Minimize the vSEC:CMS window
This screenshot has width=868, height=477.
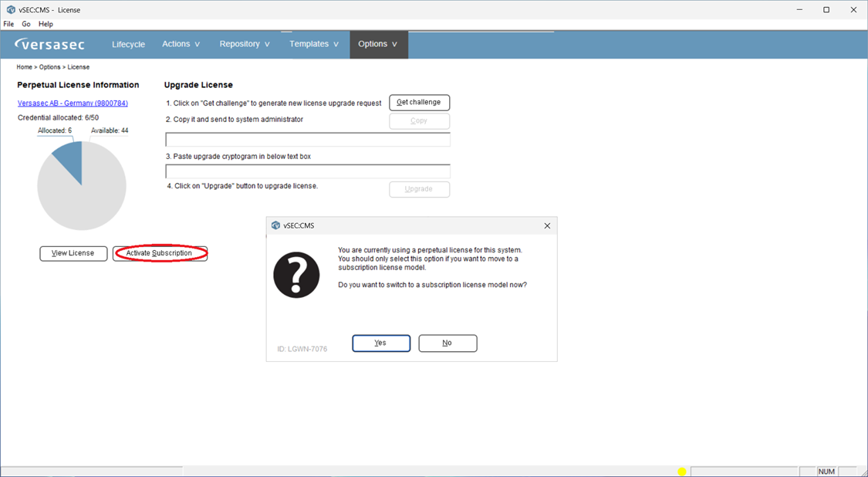[800, 10]
